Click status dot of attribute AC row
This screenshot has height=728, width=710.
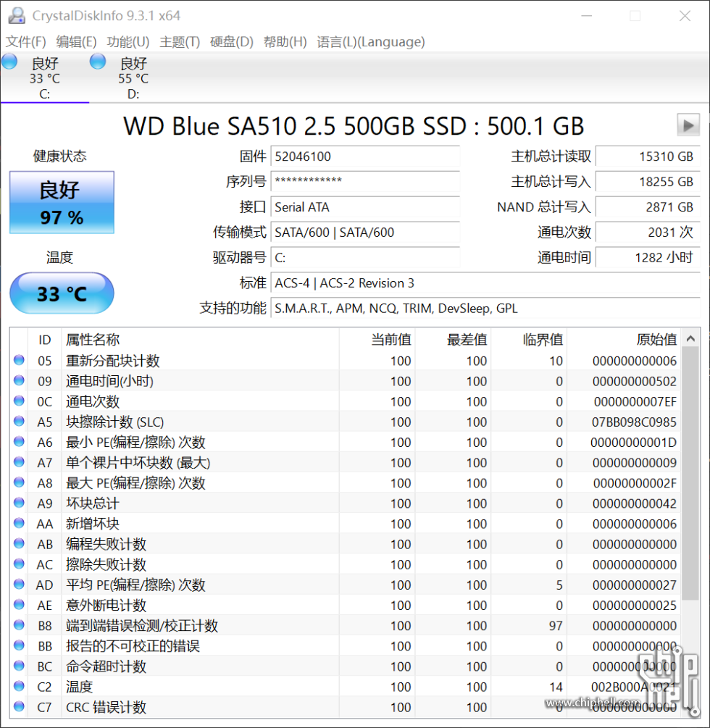pos(19,564)
